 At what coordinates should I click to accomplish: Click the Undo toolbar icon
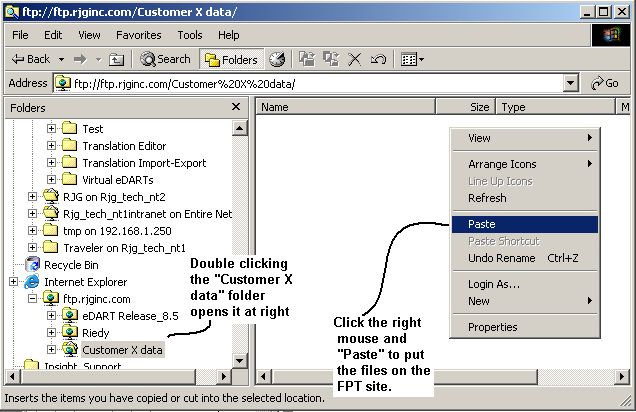378,60
